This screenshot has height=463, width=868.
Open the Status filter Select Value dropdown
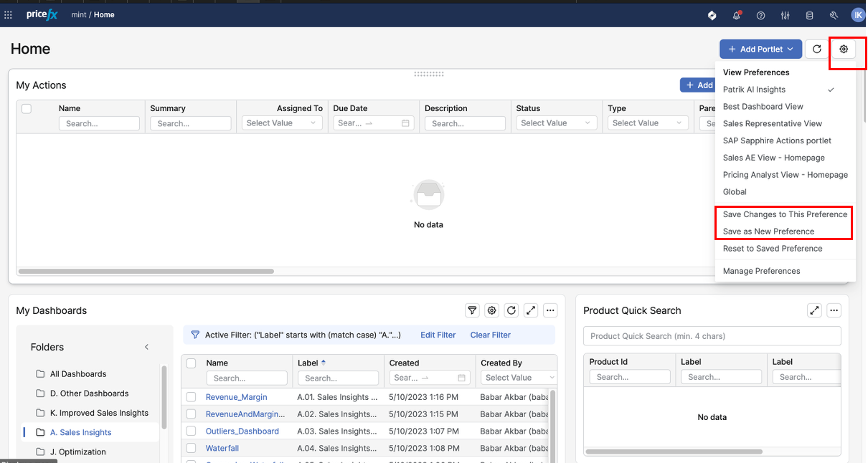coord(557,123)
